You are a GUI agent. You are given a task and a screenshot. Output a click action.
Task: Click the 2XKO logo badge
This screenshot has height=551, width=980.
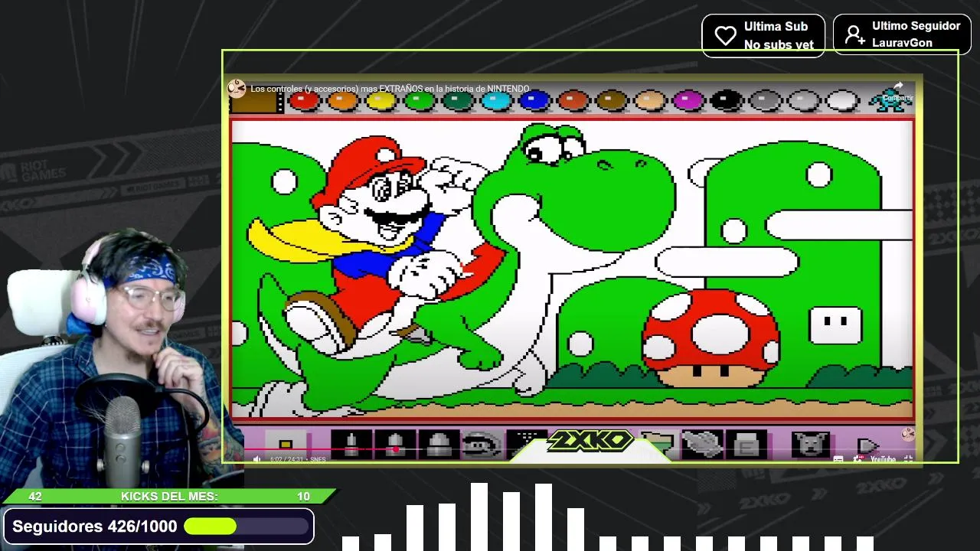pyautogui.click(x=590, y=442)
